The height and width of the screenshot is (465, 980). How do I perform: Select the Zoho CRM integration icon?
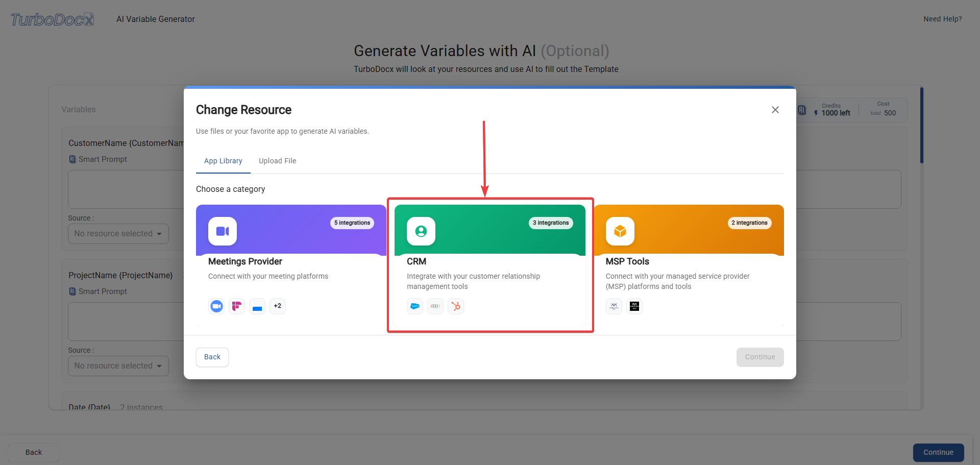coord(435,306)
